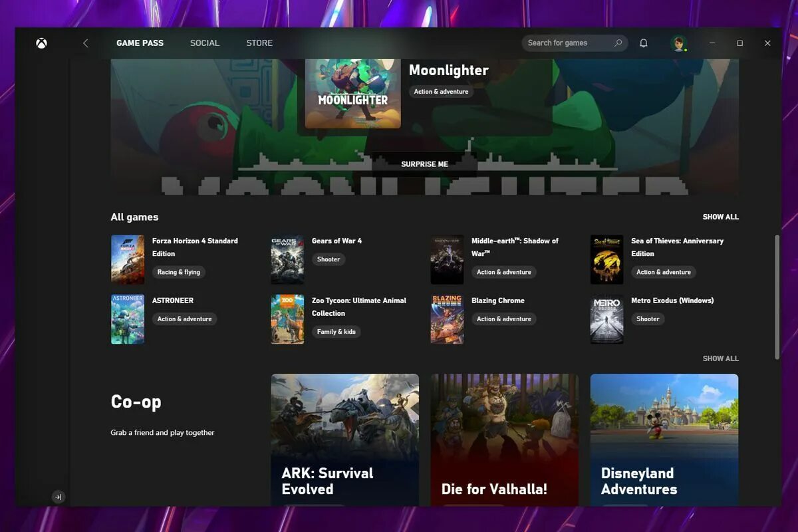This screenshot has width=798, height=532.
Task: Click the Moonlighter title text
Action: tap(449, 70)
